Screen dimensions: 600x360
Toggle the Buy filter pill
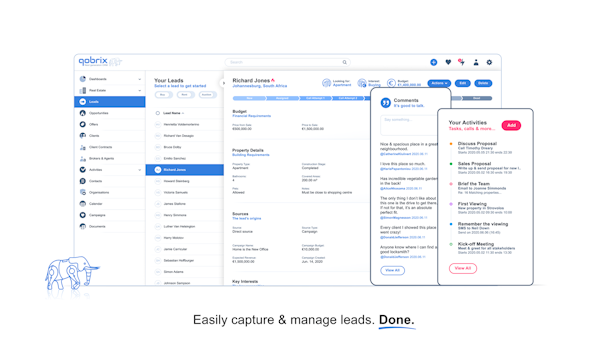coord(163,94)
